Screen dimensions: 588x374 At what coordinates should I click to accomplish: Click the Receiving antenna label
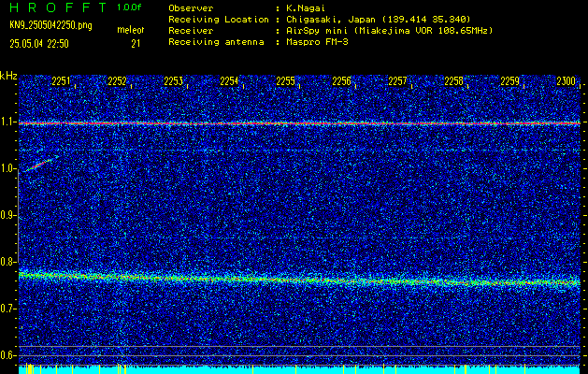pos(216,42)
